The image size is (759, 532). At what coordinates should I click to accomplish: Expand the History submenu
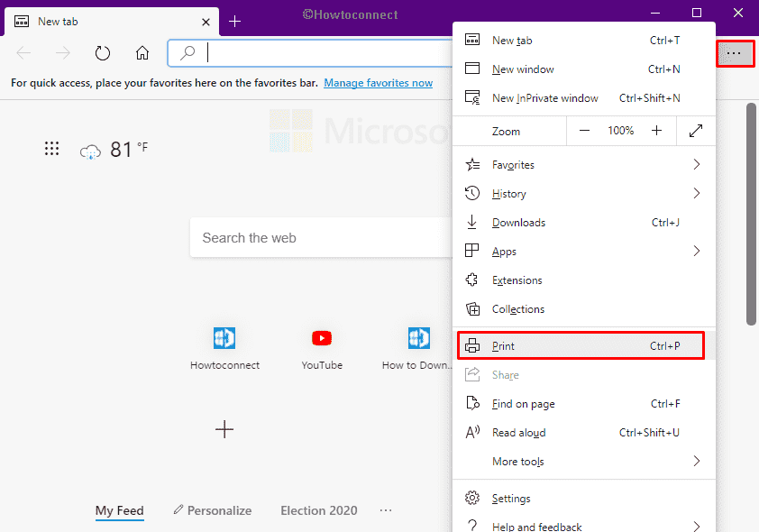click(696, 193)
